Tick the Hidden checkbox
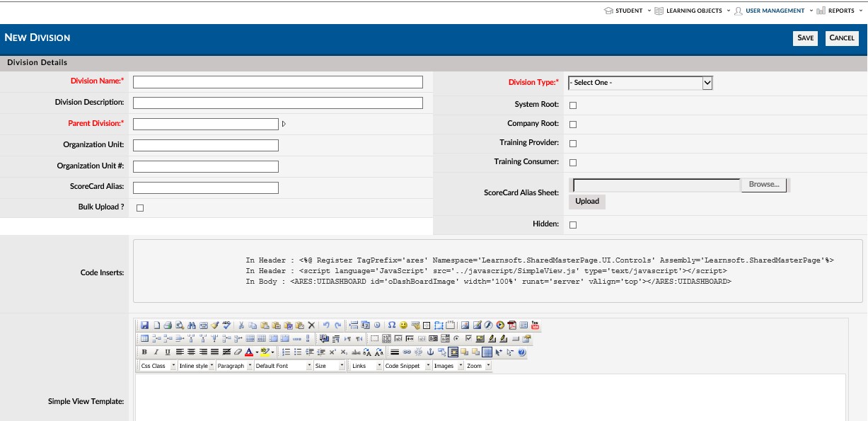868x421 pixels. 573,225
